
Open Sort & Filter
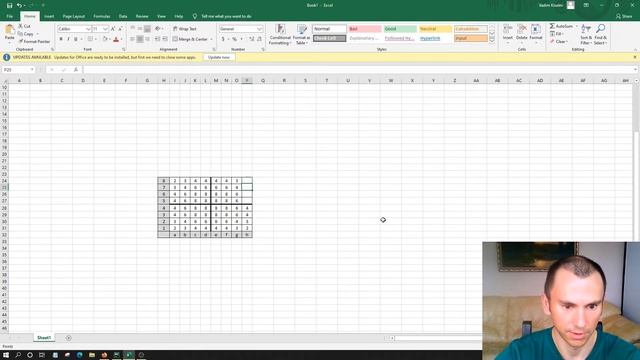click(x=586, y=34)
